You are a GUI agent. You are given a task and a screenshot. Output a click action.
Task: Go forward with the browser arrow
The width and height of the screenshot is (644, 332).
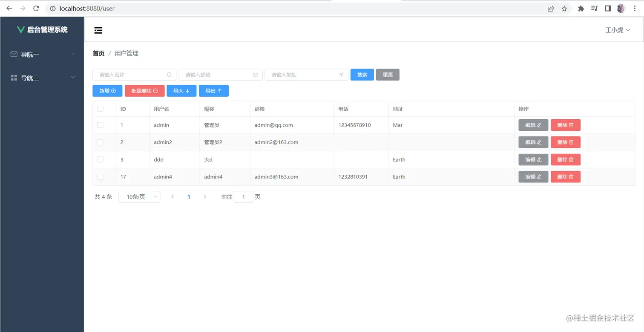click(23, 9)
